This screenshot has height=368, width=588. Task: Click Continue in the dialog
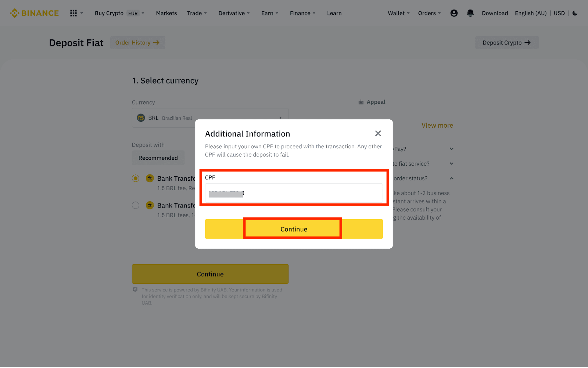pyautogui.click(x=294, y=229)
